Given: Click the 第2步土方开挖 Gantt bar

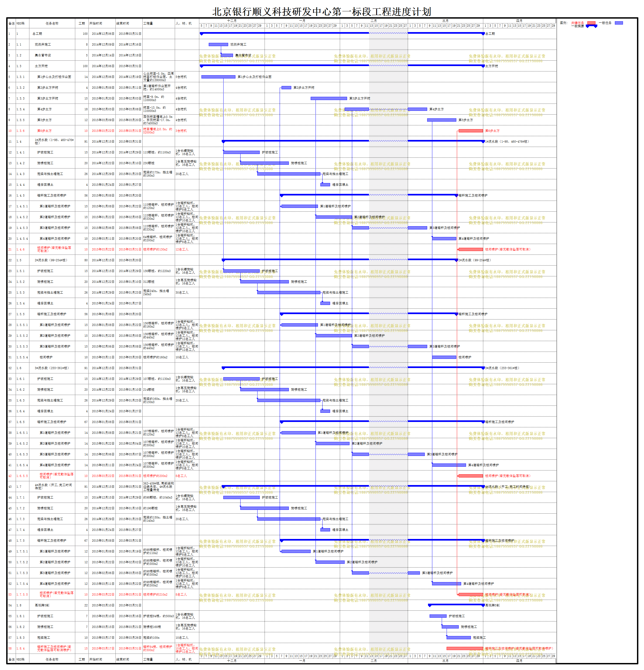Looking at the screenshot, I should (x=286, y=88).
